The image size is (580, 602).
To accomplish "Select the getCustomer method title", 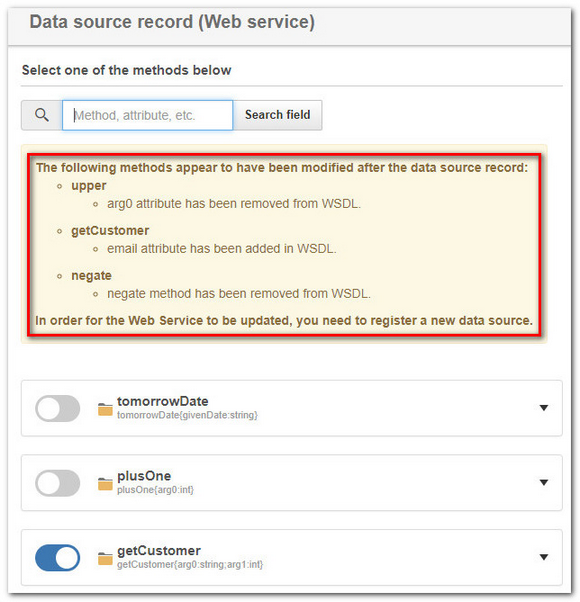I will coord(159,551).
